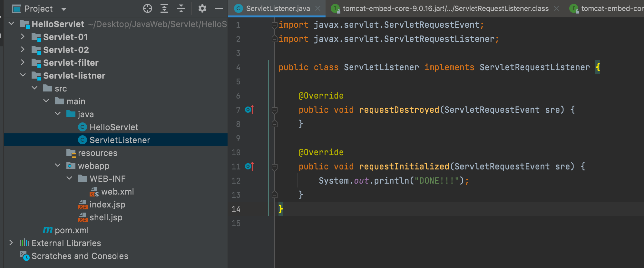Open web.xml in the project tree
This screenshot has height=268, width=644.
click(x=117, y=192)
